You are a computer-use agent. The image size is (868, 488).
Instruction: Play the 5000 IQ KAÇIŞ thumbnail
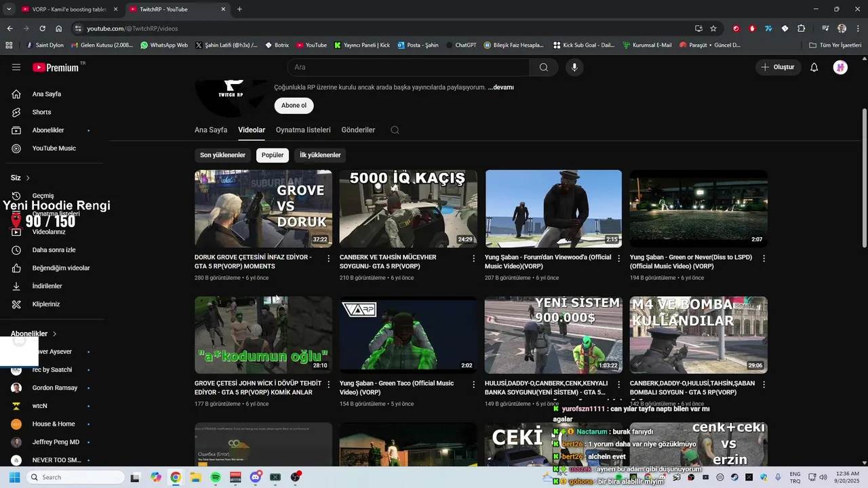coord(408,209)
